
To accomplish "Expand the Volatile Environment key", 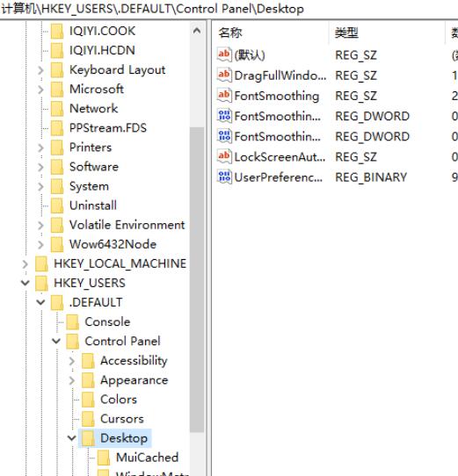I will (40, 226).
